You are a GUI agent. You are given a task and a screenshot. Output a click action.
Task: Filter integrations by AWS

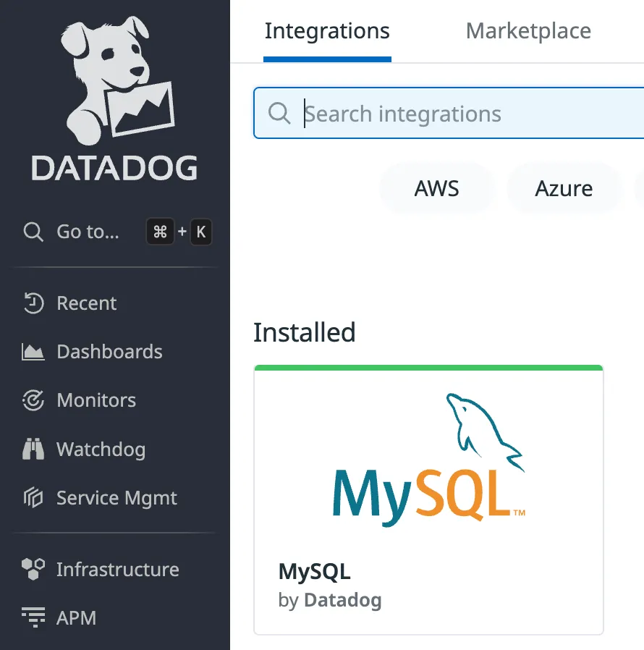436,188
